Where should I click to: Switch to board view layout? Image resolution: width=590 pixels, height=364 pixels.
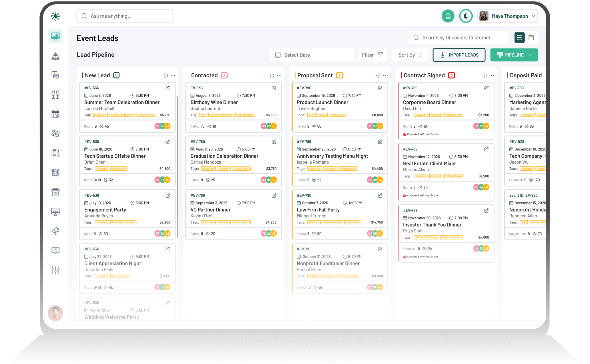519,38
